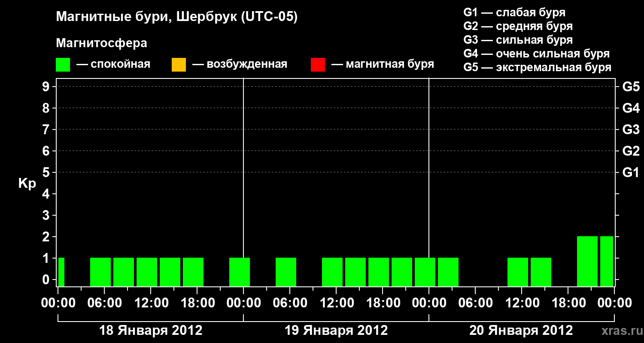
Task: Click the 'Магнитосфера' heading
Action: 102,43
